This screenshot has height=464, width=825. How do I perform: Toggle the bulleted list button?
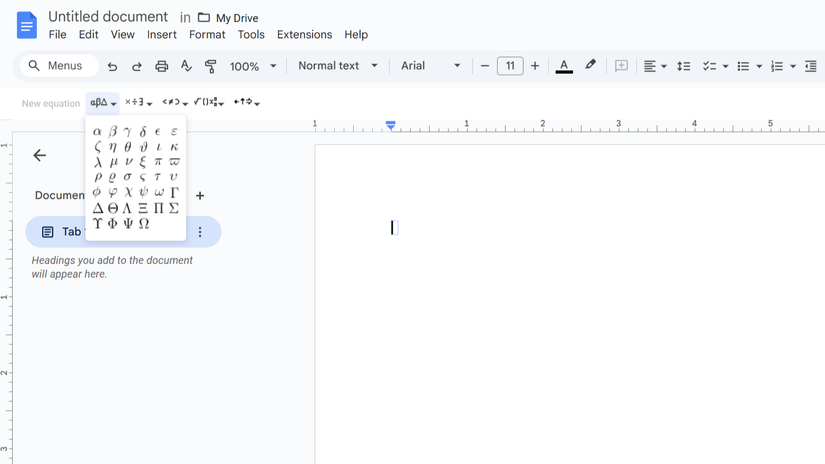(743, 66)
